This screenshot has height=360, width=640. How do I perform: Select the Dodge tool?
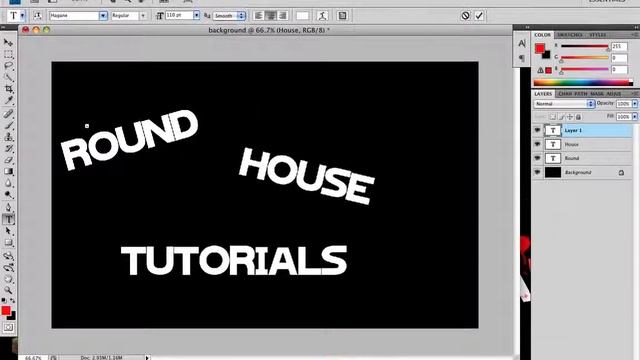[8, 195]
